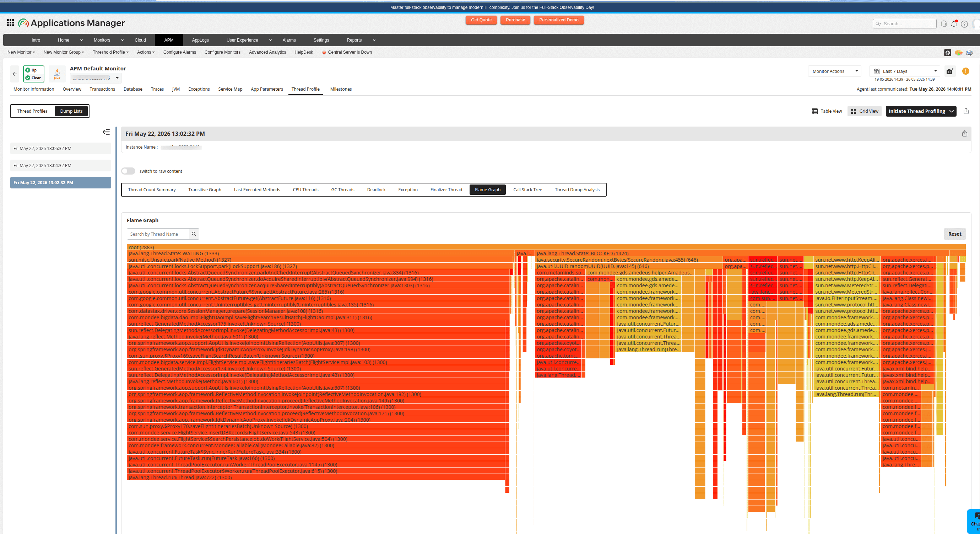The width and height of the screenshot is (980, 534).
Task: Open the Thread Dump Analysis tab
Action: (577, 190)
